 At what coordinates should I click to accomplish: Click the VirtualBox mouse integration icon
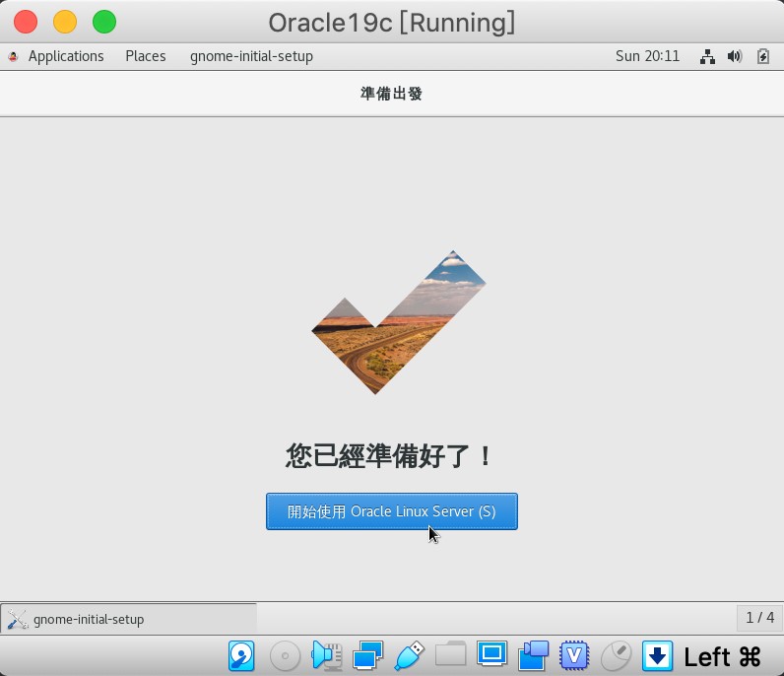(616, 655)
